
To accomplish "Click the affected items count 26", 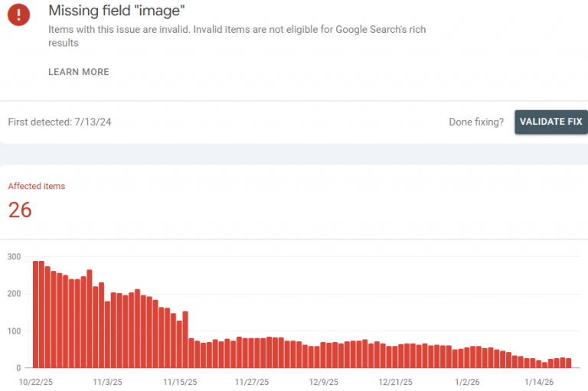I will (x=20, y=210).
